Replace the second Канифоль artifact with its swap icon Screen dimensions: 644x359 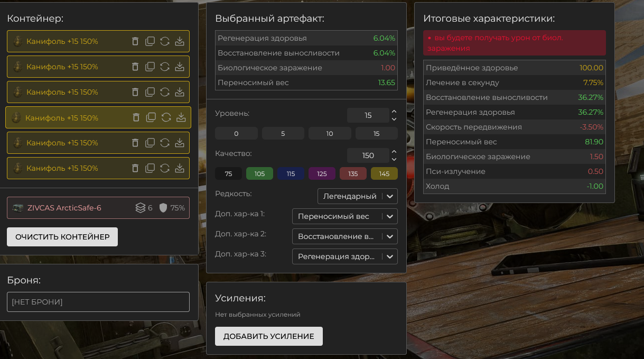(165, 67)
